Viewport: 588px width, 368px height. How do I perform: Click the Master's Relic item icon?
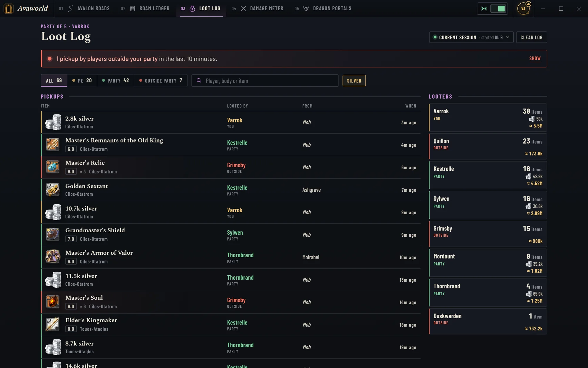pos(53,167)
